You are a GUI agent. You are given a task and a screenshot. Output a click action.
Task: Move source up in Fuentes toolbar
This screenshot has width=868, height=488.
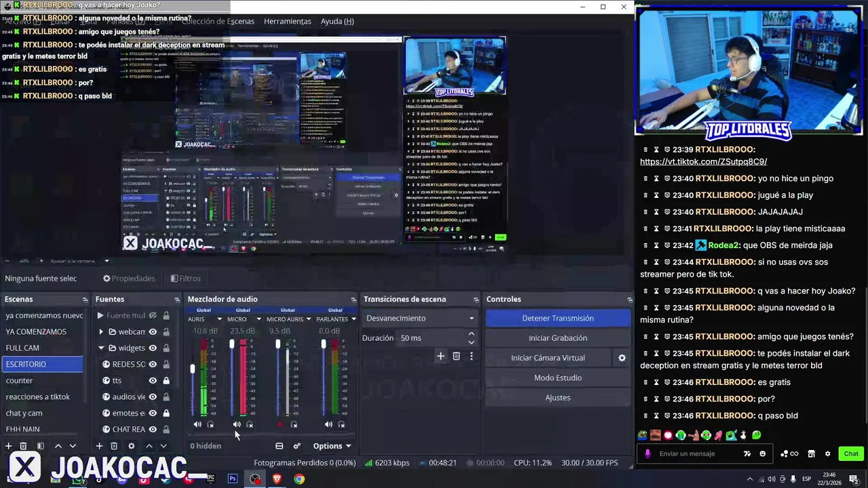point(149,446)
